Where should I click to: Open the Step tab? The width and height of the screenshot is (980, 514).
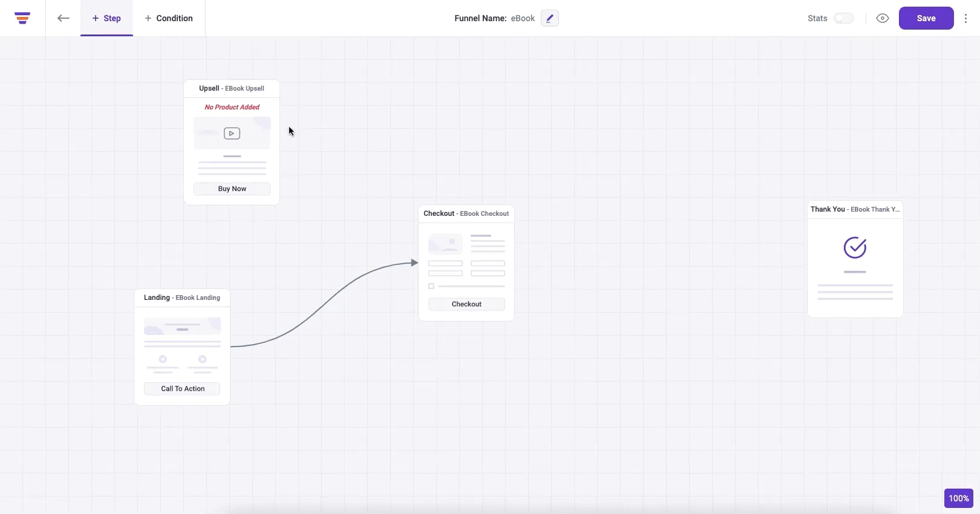tap(106, 18)
